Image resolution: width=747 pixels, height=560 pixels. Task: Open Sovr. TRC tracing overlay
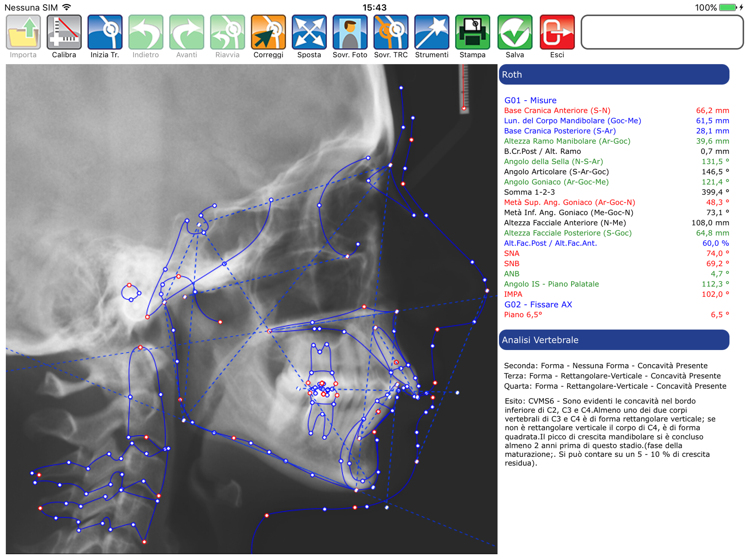click(391, 32)
